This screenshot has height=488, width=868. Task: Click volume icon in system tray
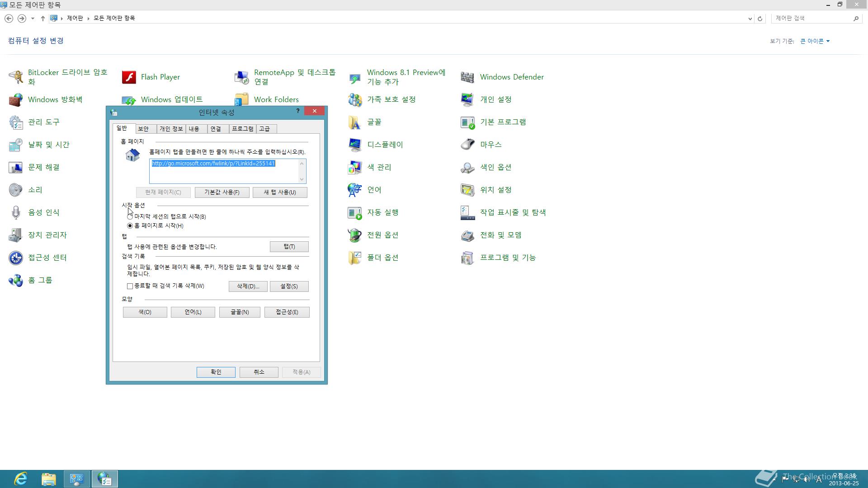click(x=807, y=479)
